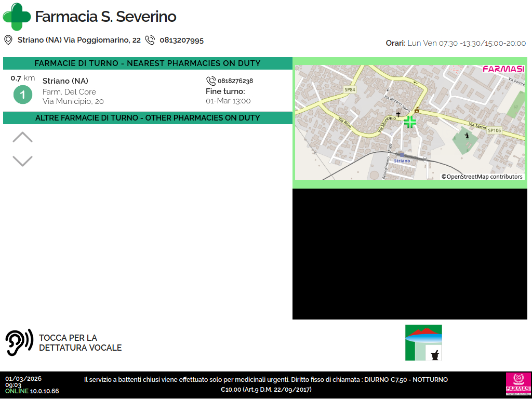Select the Farmacie di Turno header bar
Viewport: 532px width, 399px height.
[148, 63]
